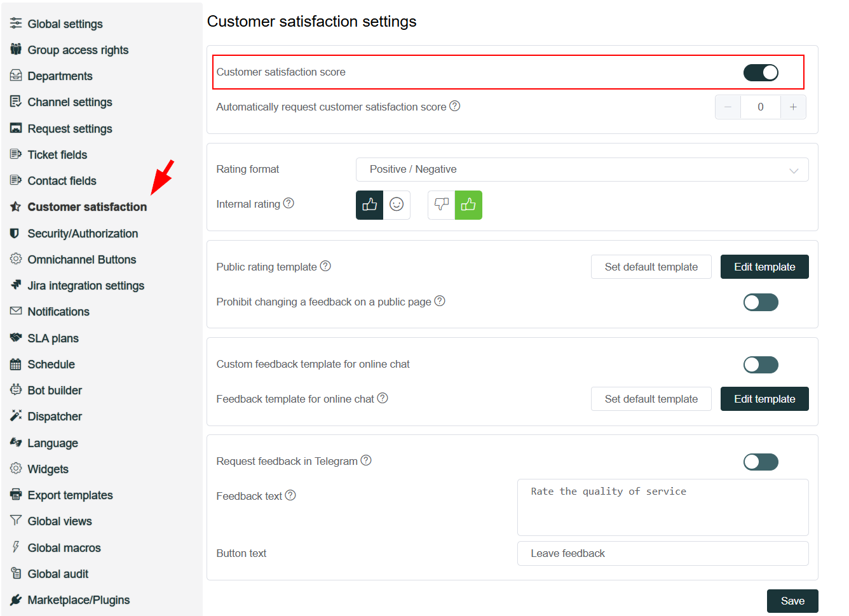Set default template for online chat feedback
Image resolution: width=849 pixels, height=616 pixels.
(x=651, y=399)
